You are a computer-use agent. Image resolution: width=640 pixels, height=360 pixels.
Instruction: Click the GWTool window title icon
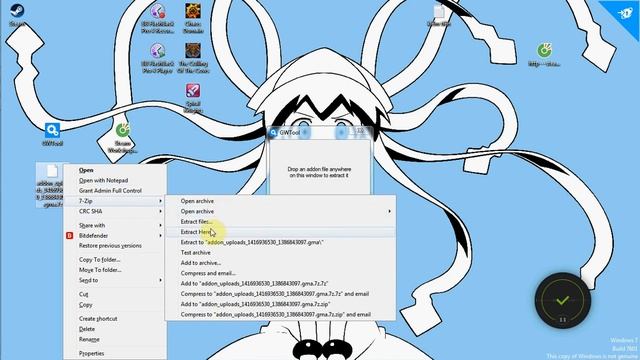273,133
